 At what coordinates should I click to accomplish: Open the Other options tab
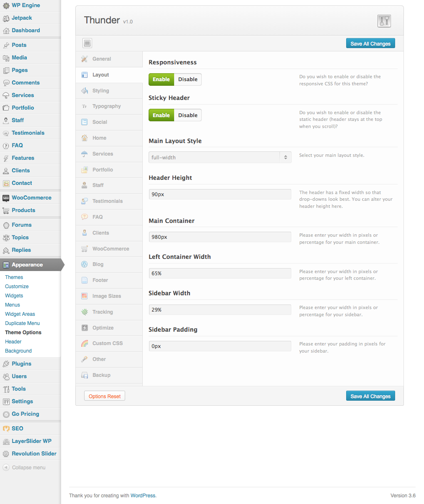click(x=109, y=359)
